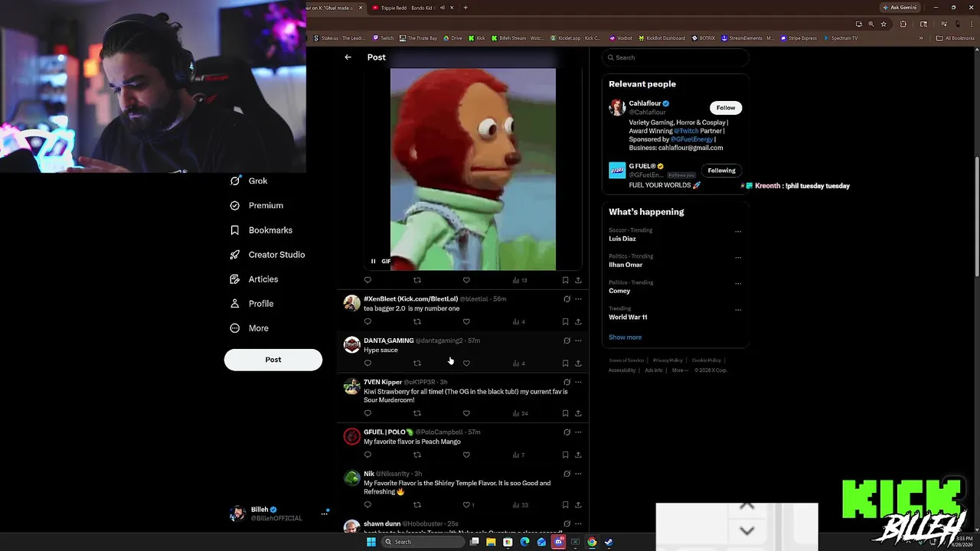980x551 pixels.
Task: Click the Ask Gemini button
Action: [900, 8]
